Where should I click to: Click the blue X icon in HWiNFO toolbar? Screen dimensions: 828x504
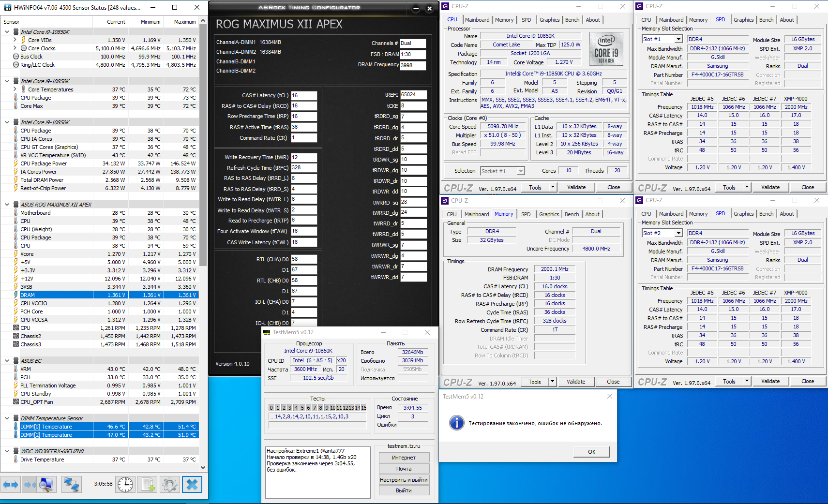[x=192, y=484]
